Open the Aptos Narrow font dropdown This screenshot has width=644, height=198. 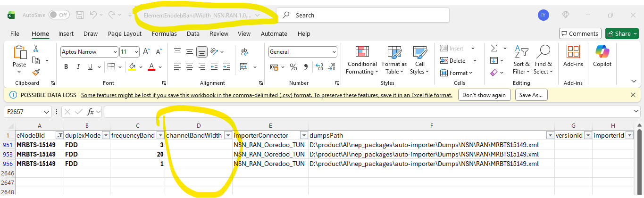115,52
